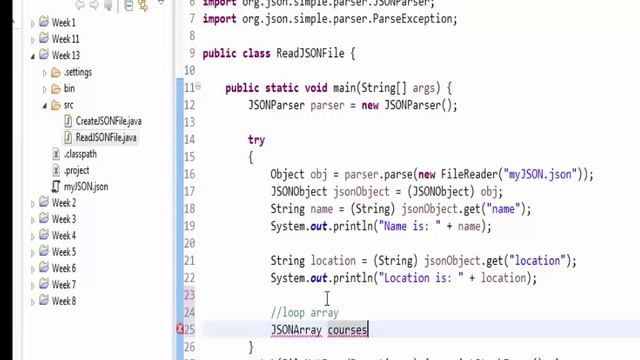This screenshot has width=640, height=360.
Task: Expand the Week 5 project arrow
Action: (33, 253)
